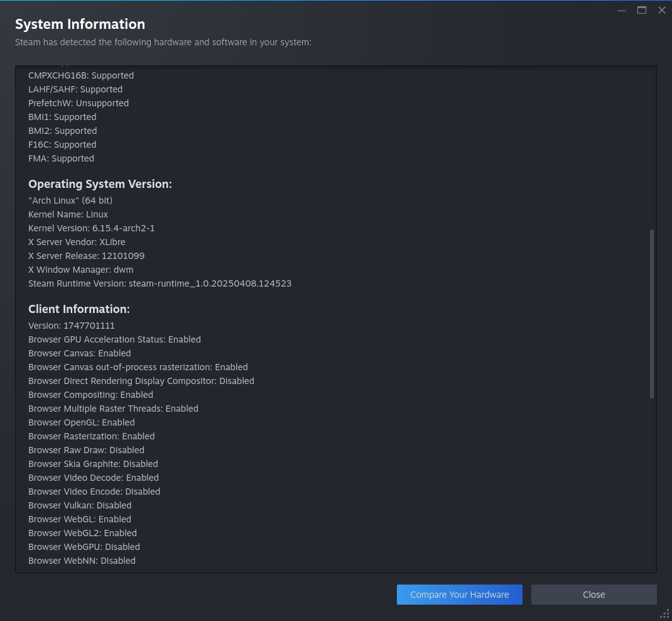Select the 'Browser Video Decode: Enabled' line
The width and height of the screenshot is (672, 621).
click(x=94, y=478)
